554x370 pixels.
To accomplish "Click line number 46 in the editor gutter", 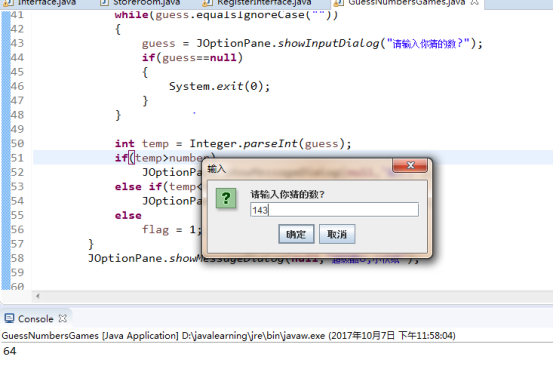I will pos(17,86).
